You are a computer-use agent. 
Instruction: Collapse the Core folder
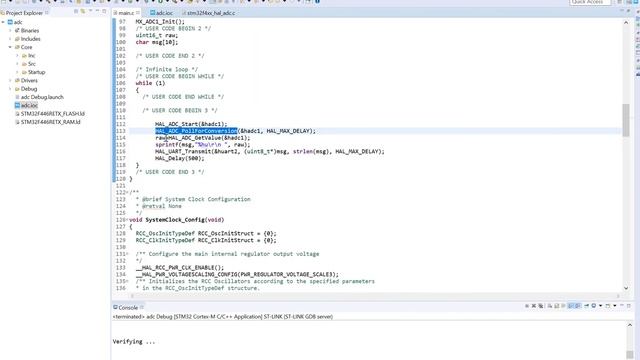(x=10, y=47)
